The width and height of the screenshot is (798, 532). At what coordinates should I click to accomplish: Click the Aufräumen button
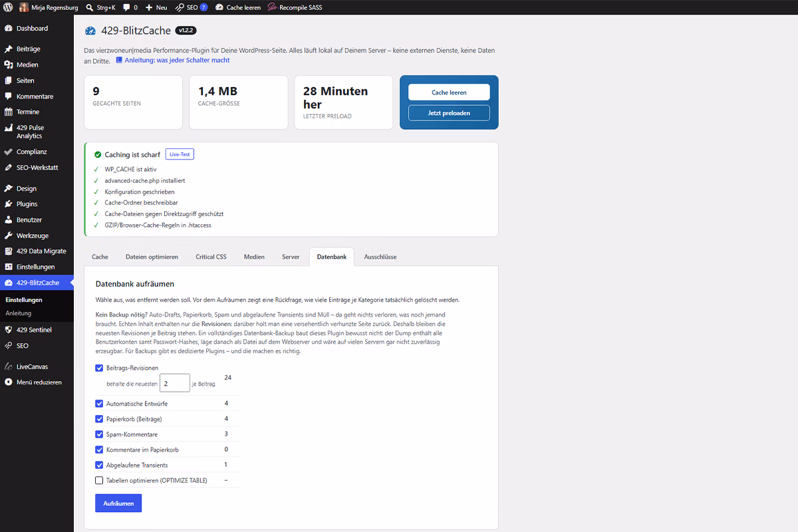[x=118, y=503]
